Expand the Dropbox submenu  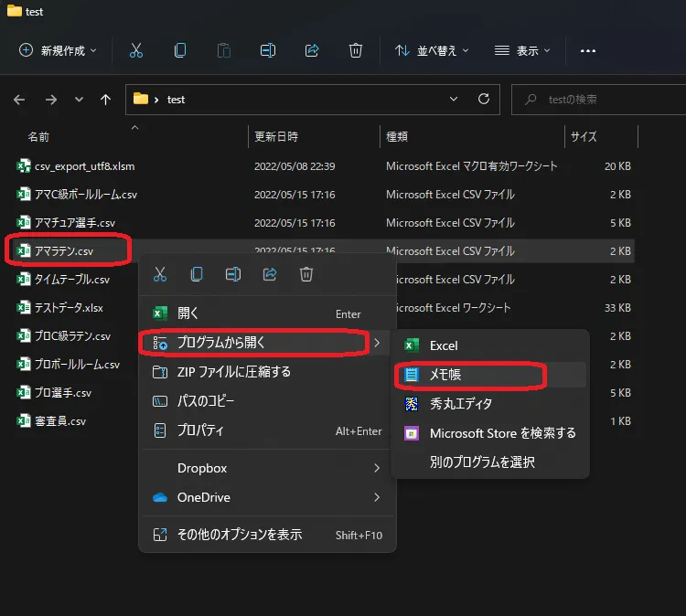click(x=266, y=468)
